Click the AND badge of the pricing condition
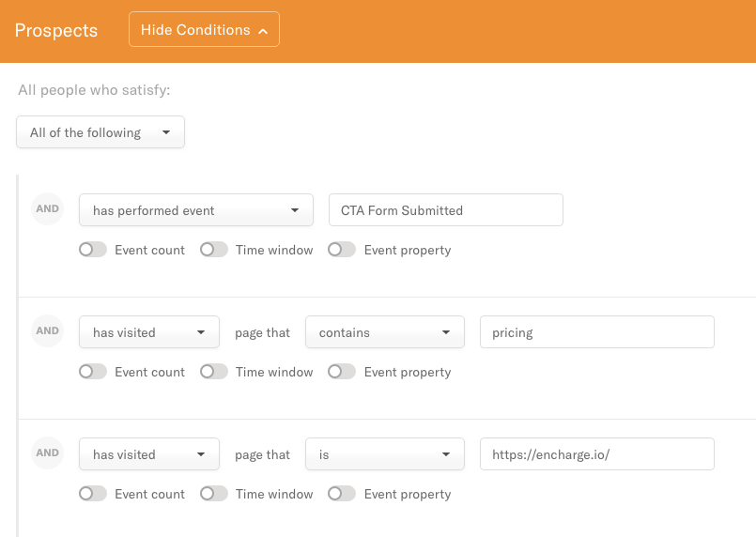756x537 pixels. pos(47,330)
